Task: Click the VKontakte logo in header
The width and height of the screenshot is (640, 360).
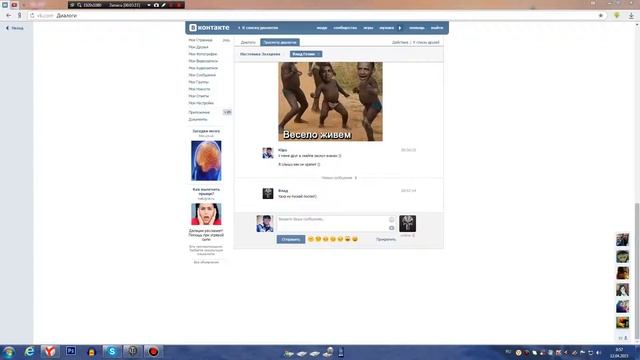Action: click(209, 27)
